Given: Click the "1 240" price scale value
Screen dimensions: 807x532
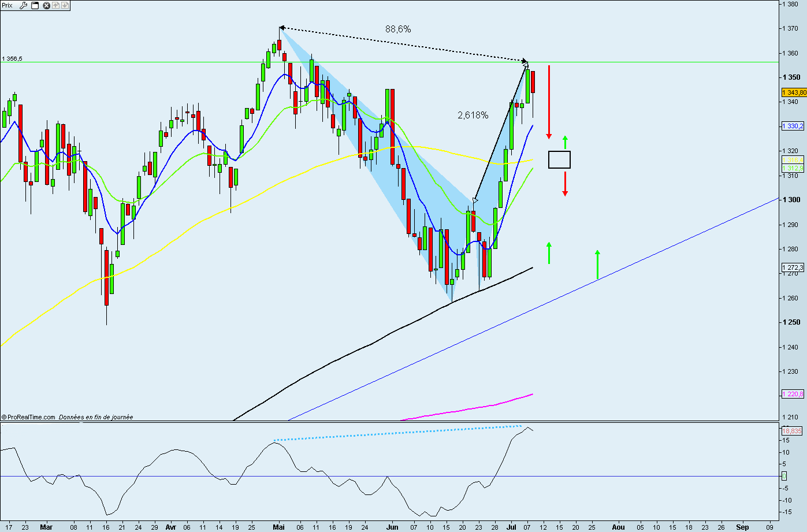Looking at the screenshot, I should (x=791, y=347).
